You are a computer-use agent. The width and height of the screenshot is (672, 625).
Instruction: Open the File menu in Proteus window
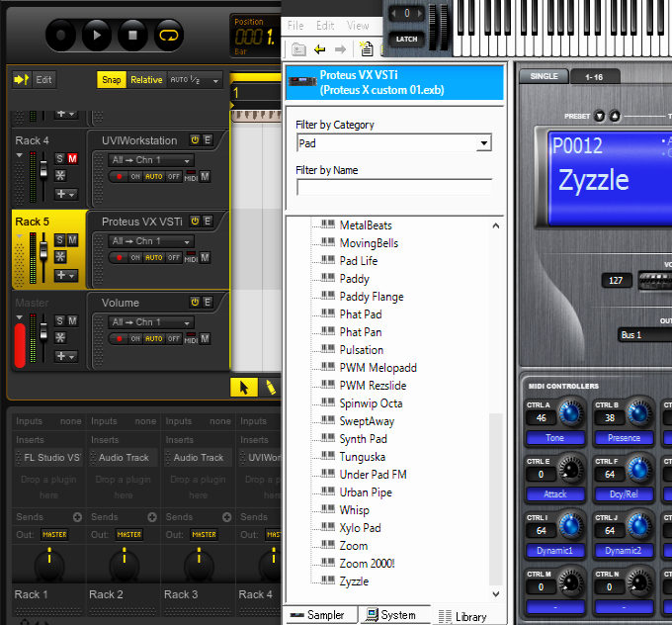pyautogui.click(x=295, y=26)
